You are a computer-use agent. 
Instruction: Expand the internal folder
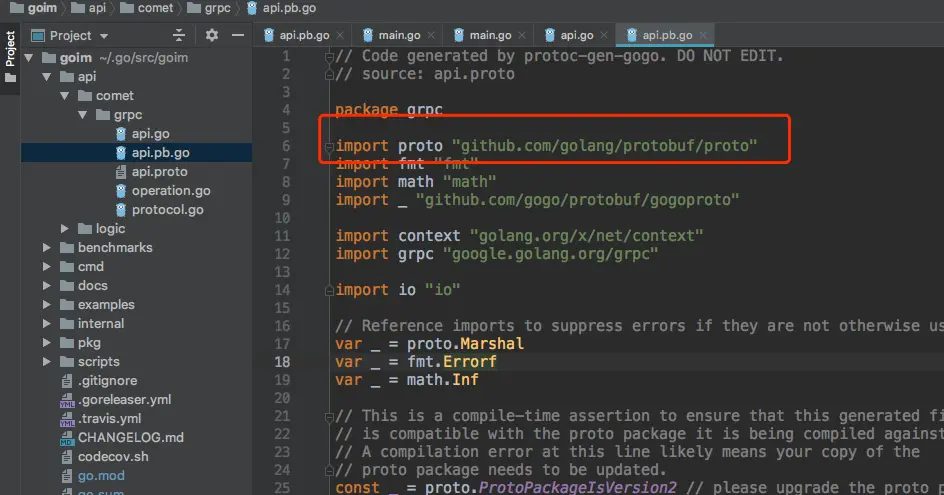pyautogui.click(x=46, y=323)
